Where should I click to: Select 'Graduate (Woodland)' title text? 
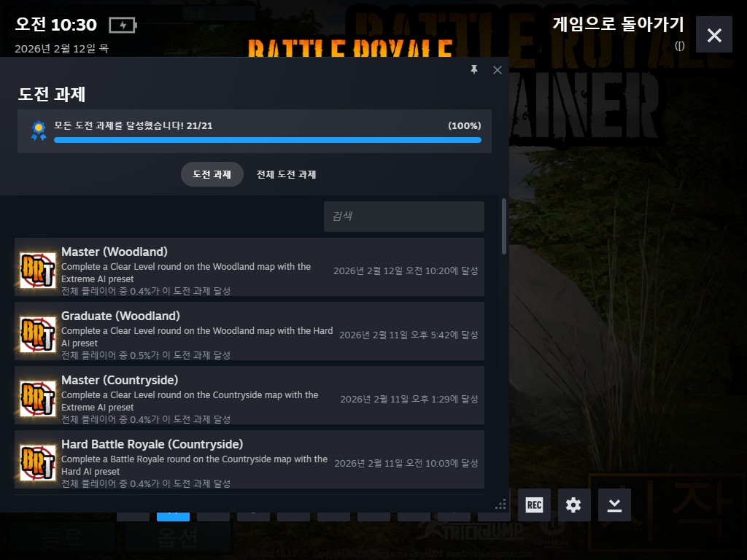click(120, 316)
